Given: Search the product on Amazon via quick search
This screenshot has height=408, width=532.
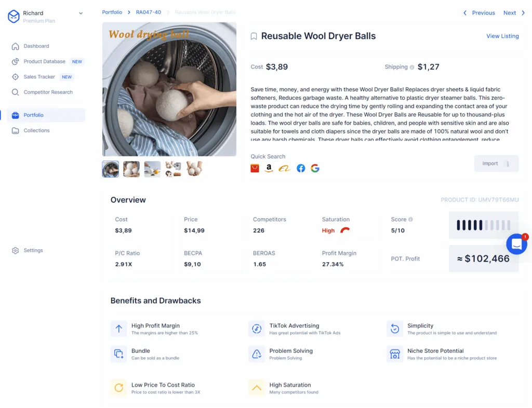Looking at the screenshot, I should [x=269, y=168].
